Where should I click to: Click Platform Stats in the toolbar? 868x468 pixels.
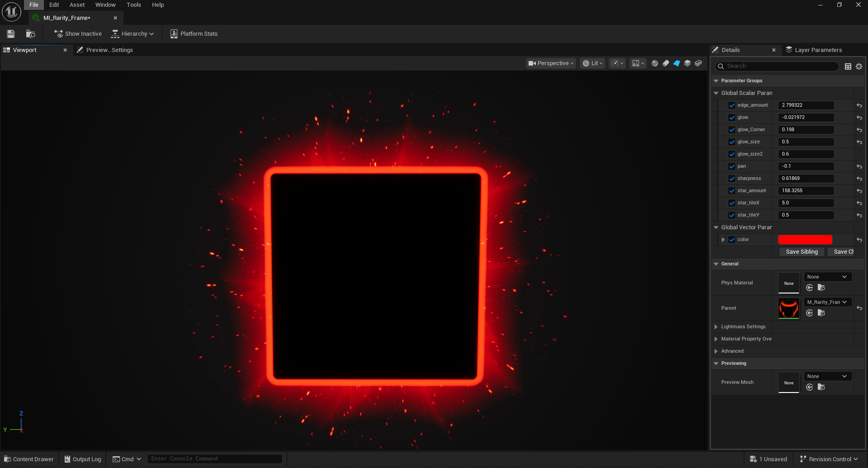tap(194, 34)
